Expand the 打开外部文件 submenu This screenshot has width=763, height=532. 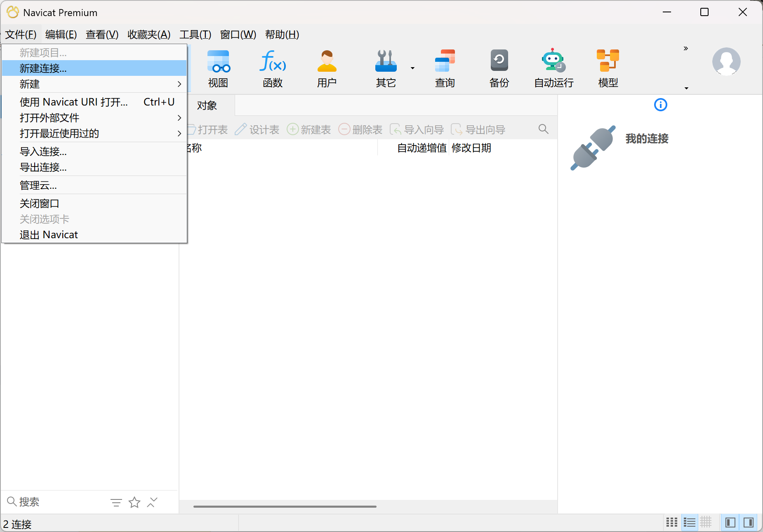(x=94, y=118)
